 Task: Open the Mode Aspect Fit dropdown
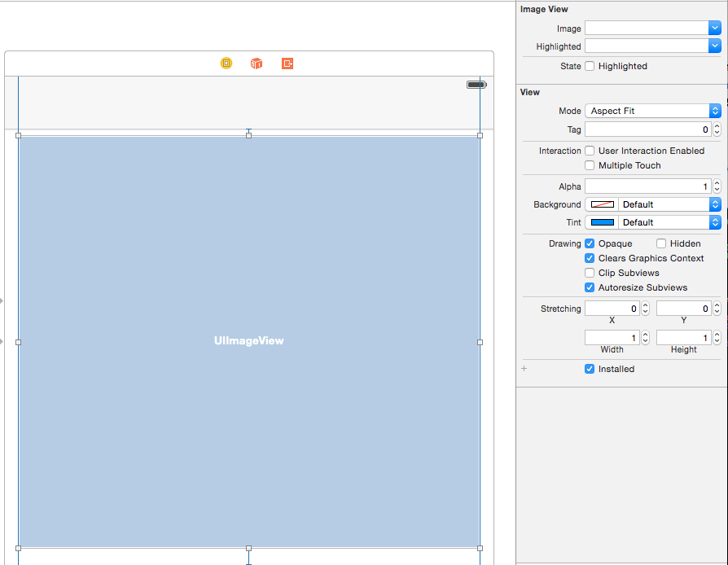pos(652,111)
